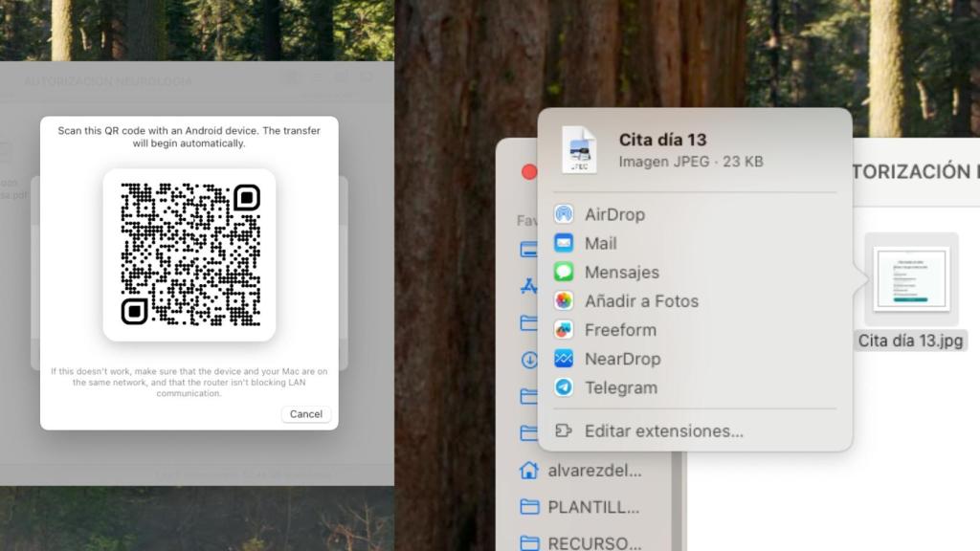Send the JPEG using NearDrop

click(622, 359)
